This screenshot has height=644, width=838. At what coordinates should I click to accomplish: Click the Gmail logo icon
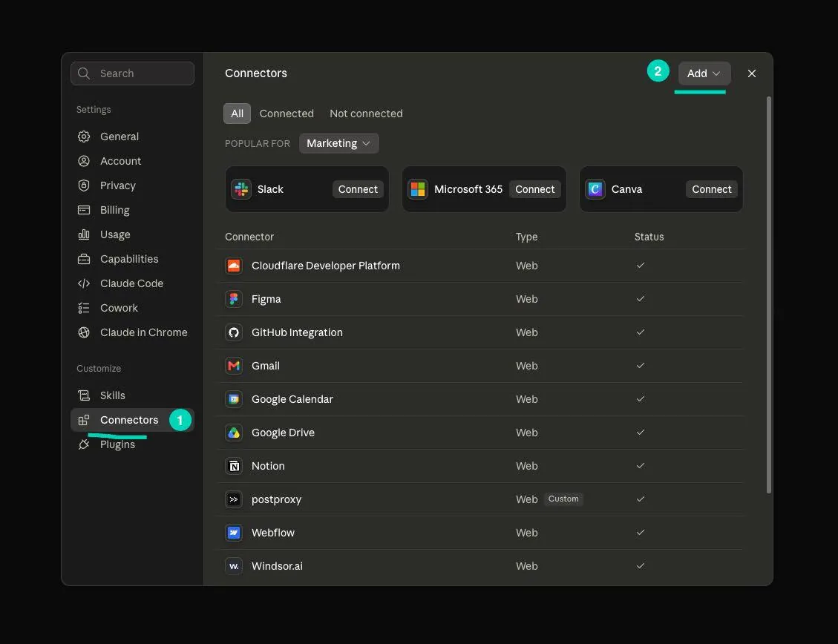[234, 366]
